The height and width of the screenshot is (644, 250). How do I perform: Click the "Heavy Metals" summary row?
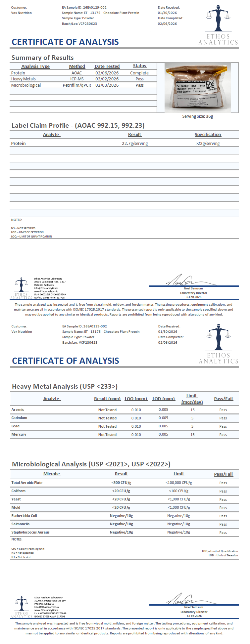click(83, 79)
